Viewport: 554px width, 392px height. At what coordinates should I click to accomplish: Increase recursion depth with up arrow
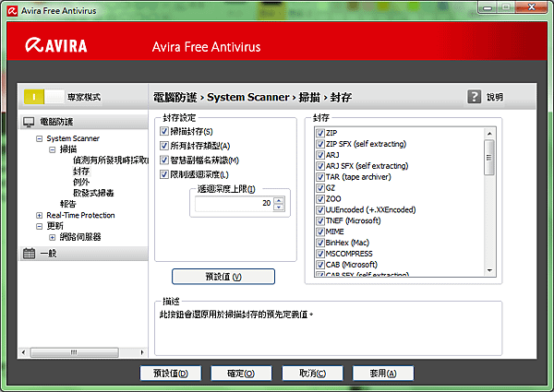pyautogui.click(x=279, y=200)
